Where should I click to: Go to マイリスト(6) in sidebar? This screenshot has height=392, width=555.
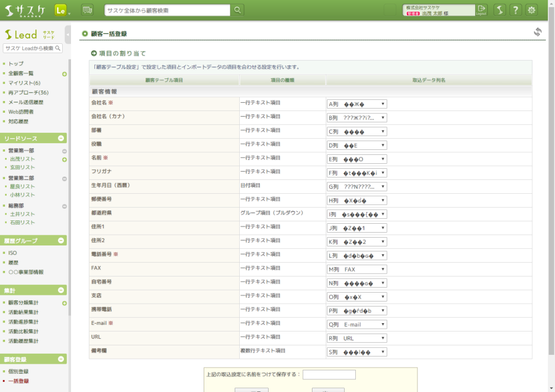pyautogui.click(x=24, y=83)
